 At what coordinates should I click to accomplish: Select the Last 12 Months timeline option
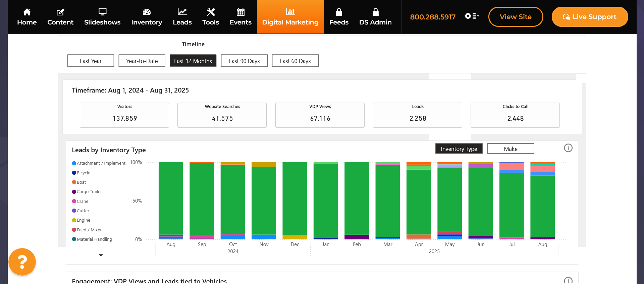click(193, 61)
